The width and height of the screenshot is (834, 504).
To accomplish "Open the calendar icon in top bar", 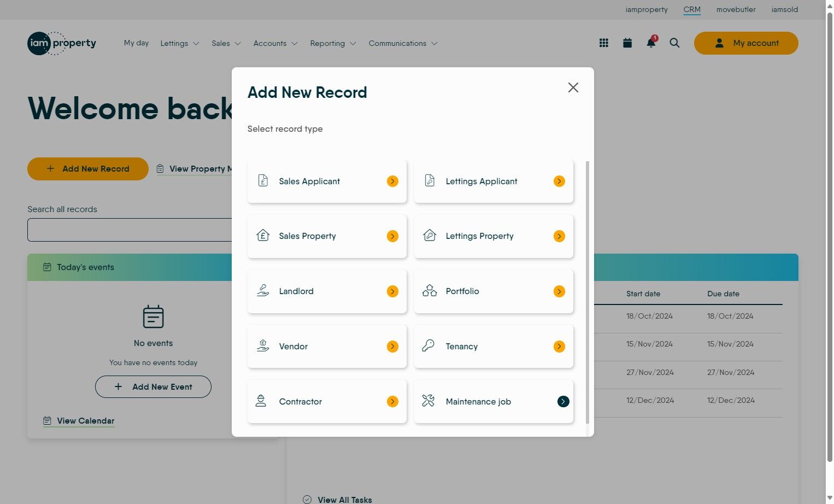I will (x=627, y=43).
